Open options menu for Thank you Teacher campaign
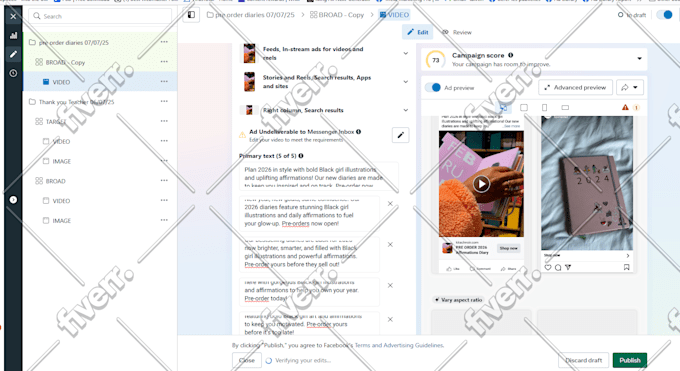 (x=164, y=101)
